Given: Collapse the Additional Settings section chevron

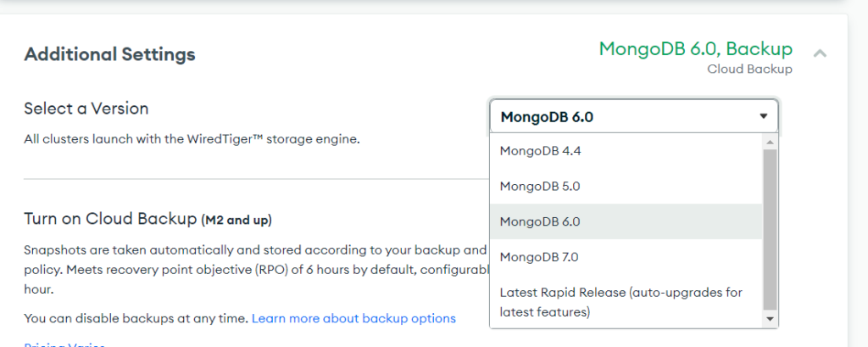Looking at the screenshot, I should 820,53.
